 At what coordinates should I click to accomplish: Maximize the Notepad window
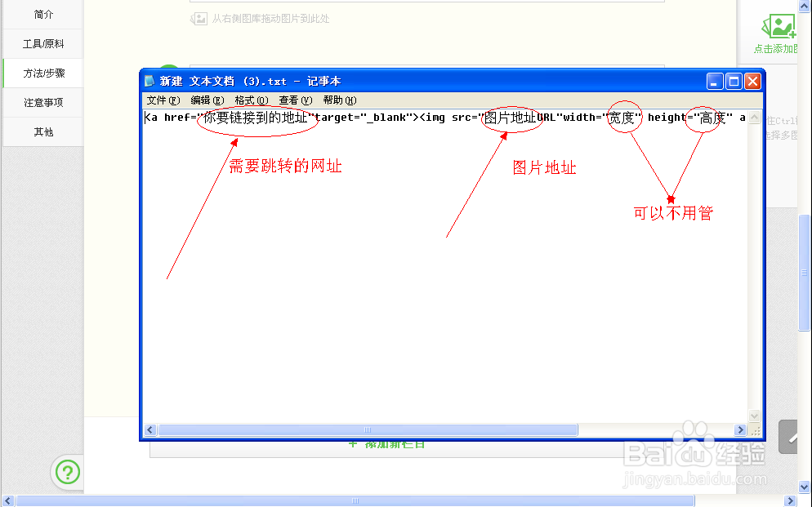tap(734, 81)
